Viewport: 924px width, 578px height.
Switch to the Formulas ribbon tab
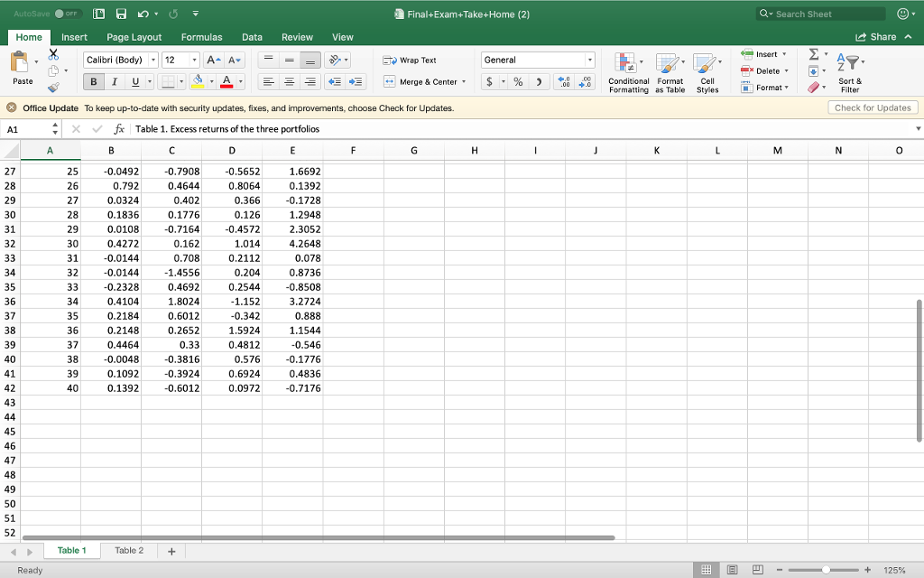coord(201,37)
